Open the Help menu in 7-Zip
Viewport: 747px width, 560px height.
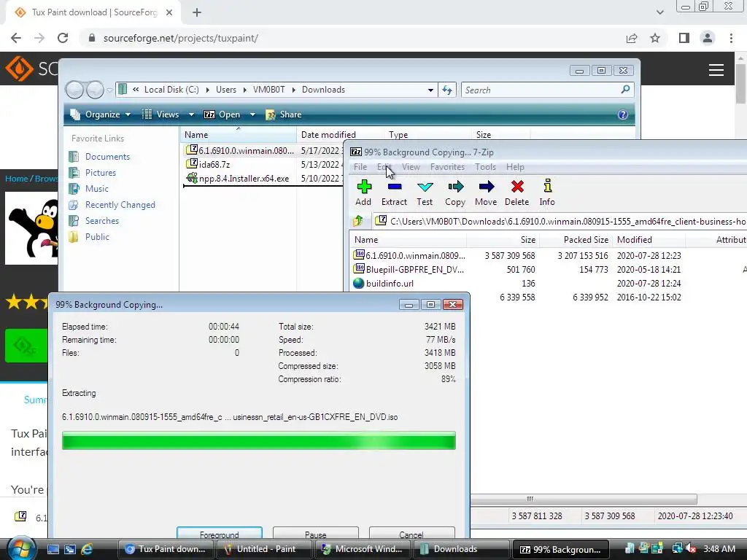(x=515, y=167)
